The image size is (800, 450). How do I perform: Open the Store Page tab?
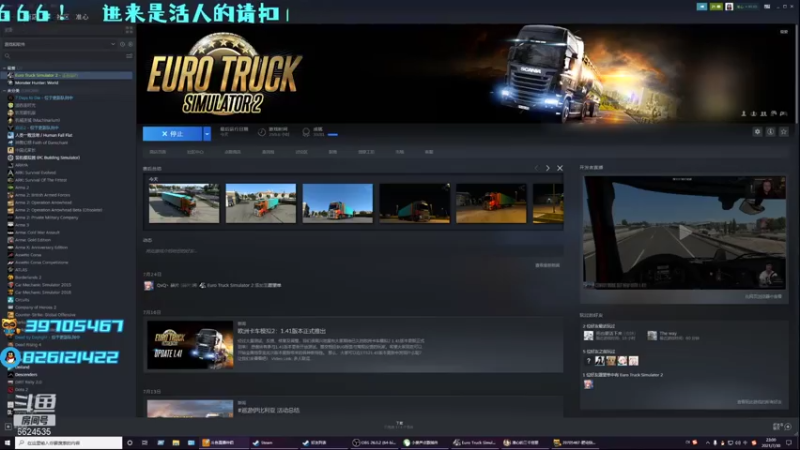pos(158,152)
